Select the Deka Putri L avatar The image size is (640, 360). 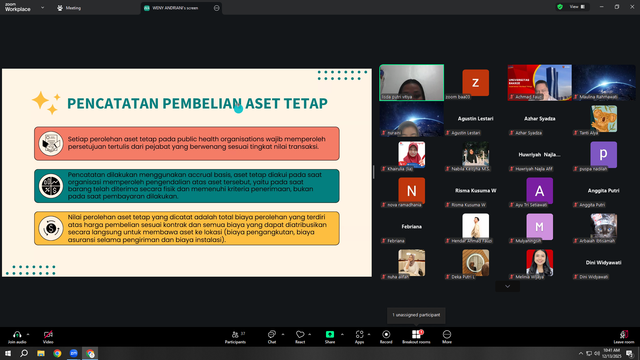click(476, 262)
